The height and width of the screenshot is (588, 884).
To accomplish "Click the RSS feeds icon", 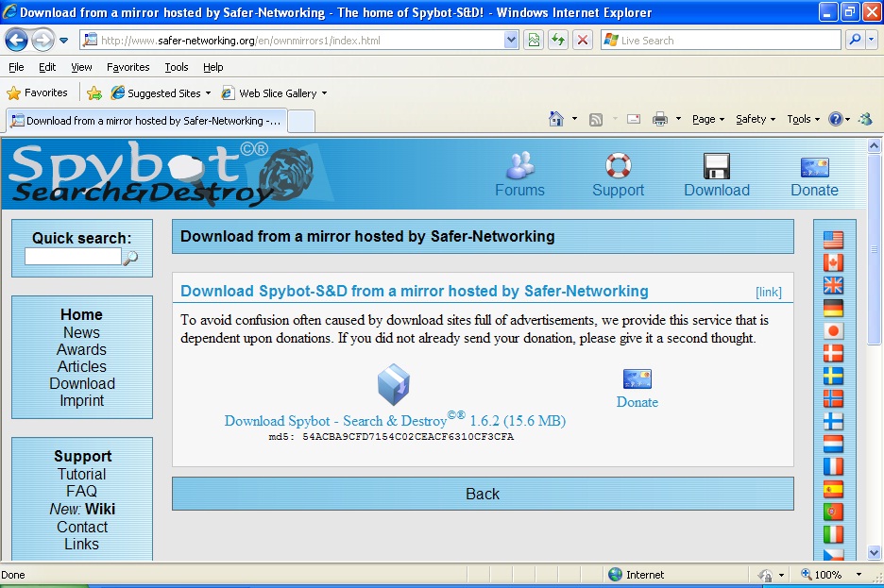I will 596,120.
